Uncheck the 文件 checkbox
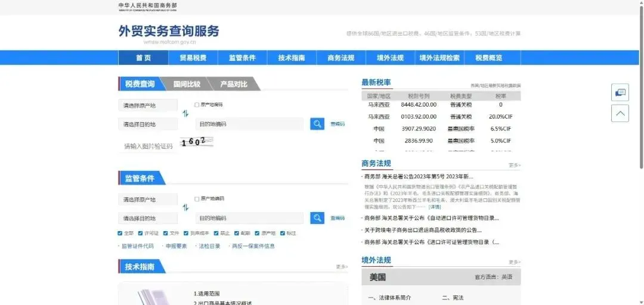The height and width of the screenshot is (305, 644). pos(166,233)
